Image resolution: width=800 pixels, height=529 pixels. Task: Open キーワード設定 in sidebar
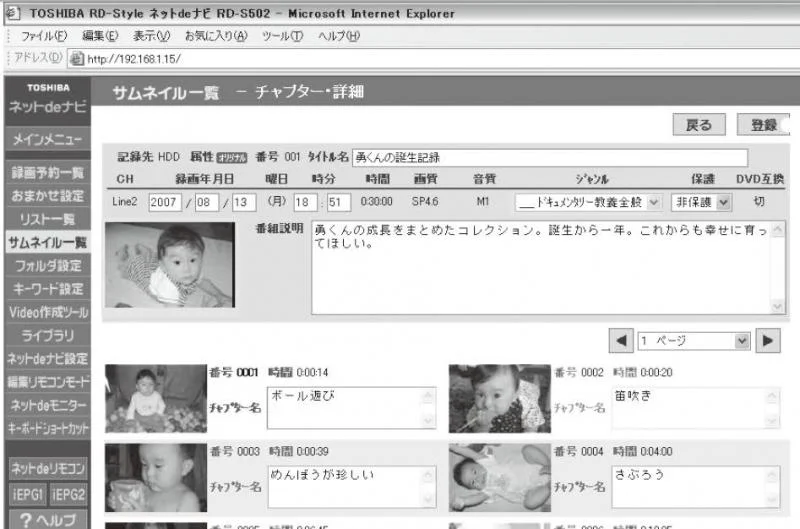click(47, 289)
